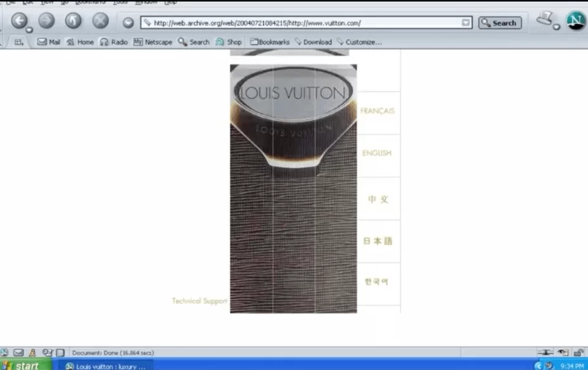Go to Home from the personal toolbar
This screenshot has height=370, width=588.
pos(80,42)
